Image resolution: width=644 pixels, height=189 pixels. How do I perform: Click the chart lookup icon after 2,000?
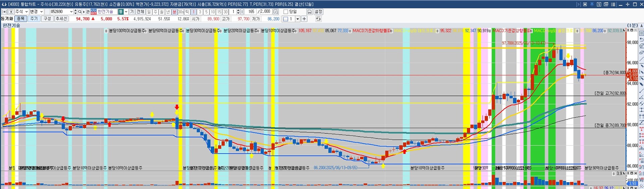276,12
